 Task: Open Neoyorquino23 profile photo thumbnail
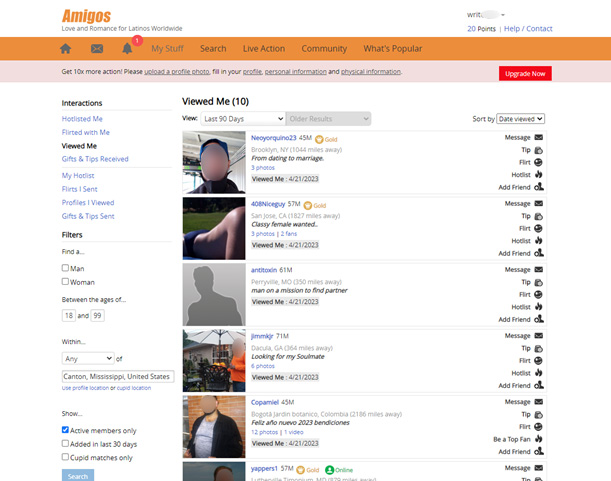pos(214,162)
